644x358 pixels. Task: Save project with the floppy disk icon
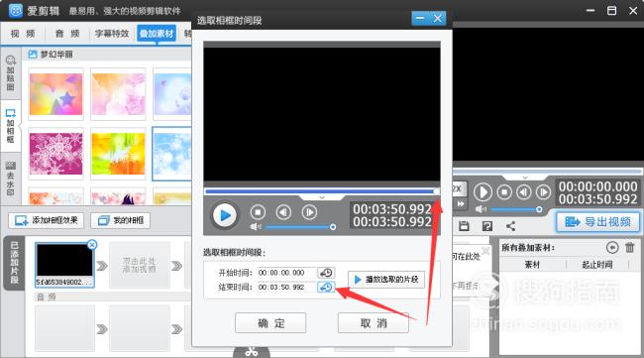464,226
